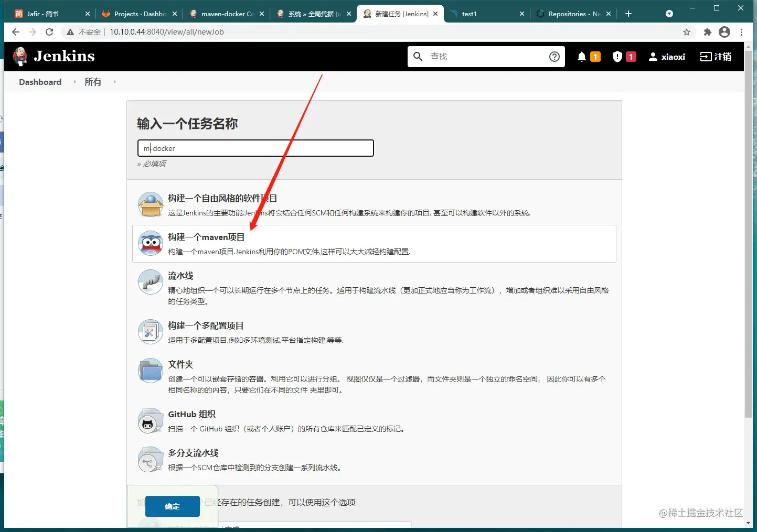This screenshot has height=532, width=757.
Task: Select 构建一个自由风格的软件项目 option
Action: click(x=222, y=198)
